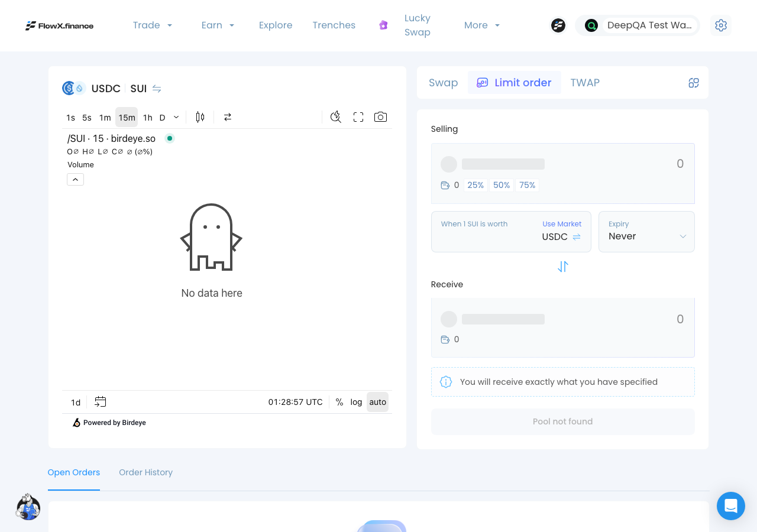Viewport: 757px width, 532px height.
Task: Set selling amount to 25%
Action: (475, 185)
